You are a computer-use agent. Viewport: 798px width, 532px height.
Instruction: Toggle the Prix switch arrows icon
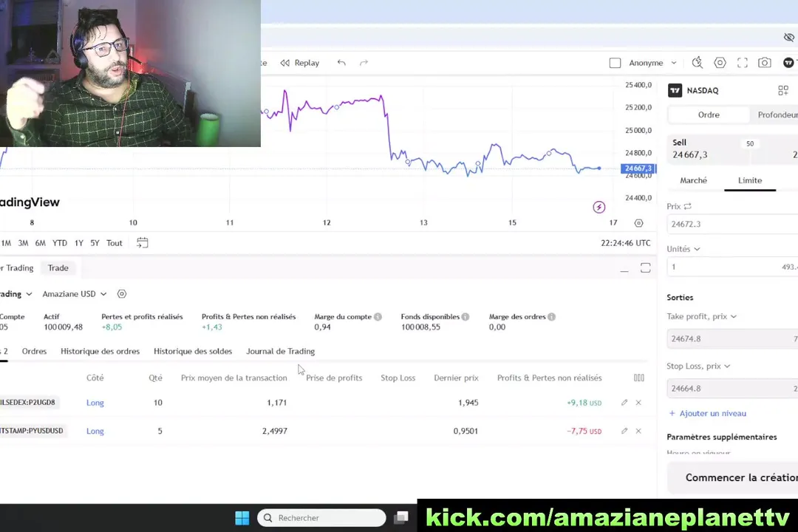(688, 206)
